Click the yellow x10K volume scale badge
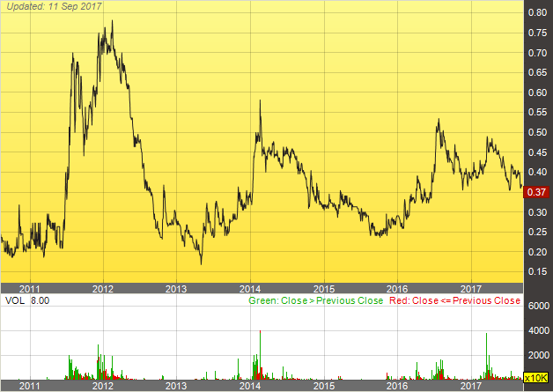Screen dimensions: 553x392 (x=536, y=377)
